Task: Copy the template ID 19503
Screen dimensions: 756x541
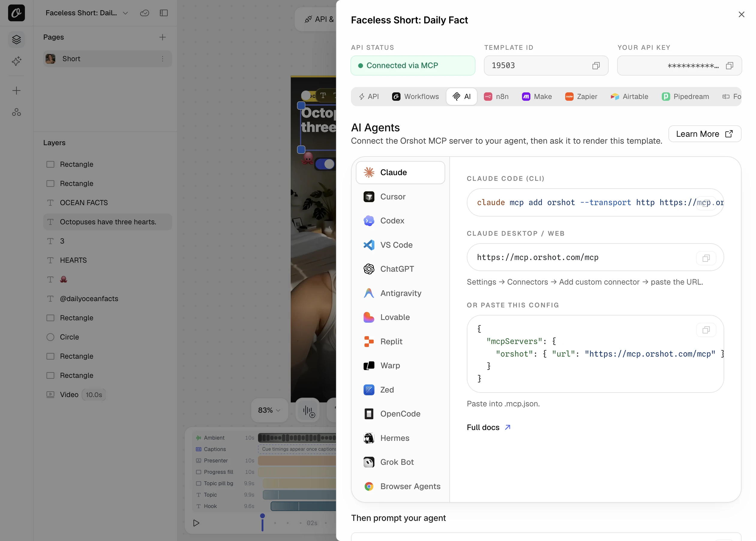Action: coord(596,66)
